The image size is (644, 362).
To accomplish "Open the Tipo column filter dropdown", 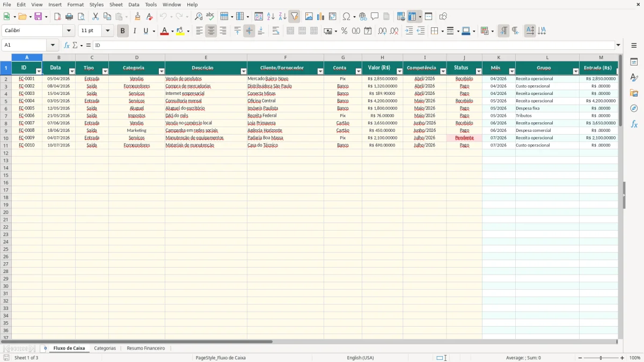I will coord(105,71).
